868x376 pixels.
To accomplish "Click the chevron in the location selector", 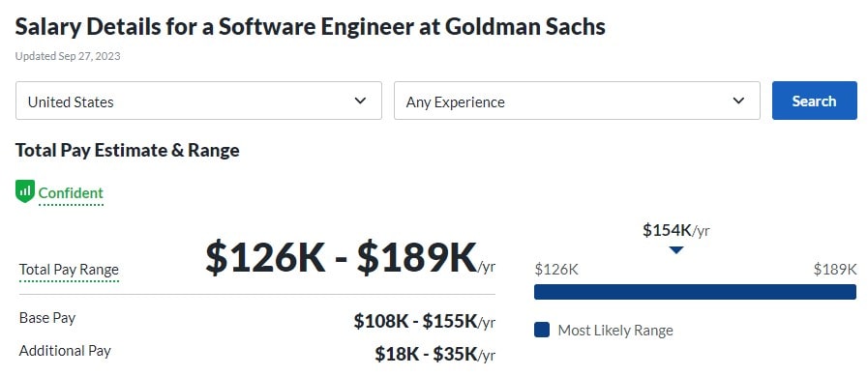I will click(x=360, y=101).
